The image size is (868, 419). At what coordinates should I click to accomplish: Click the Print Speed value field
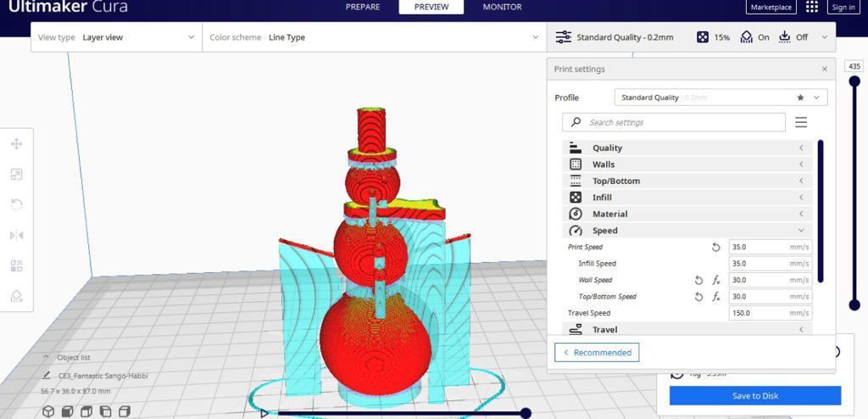tap(771, 247)
